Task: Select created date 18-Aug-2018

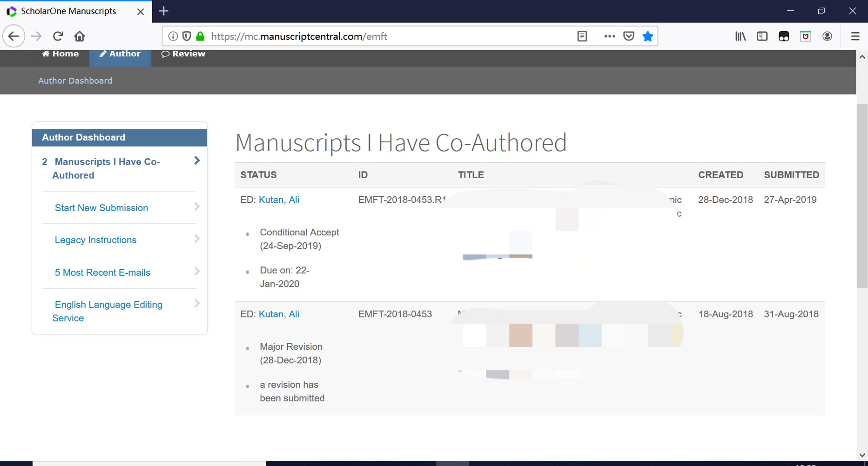Action: click(726, 314)
